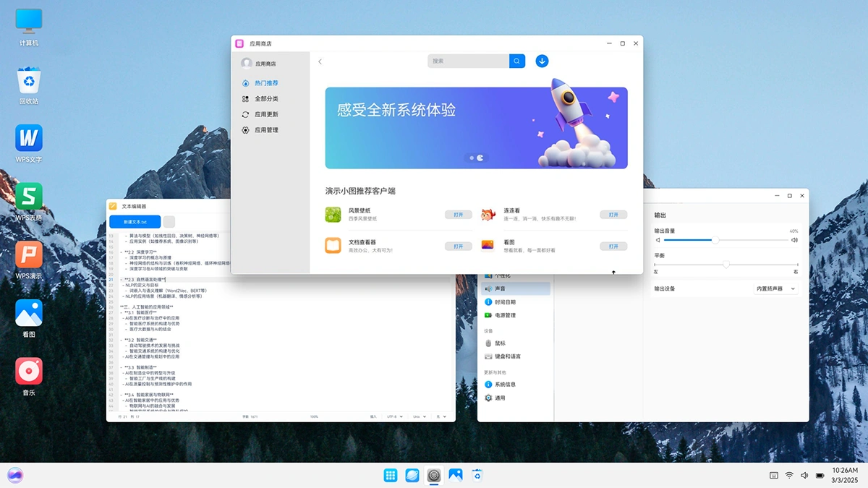This screenshot has height=488, width=868.
Task: Select 时间日期 in settings sidebar
Action: tap(516, 302)
